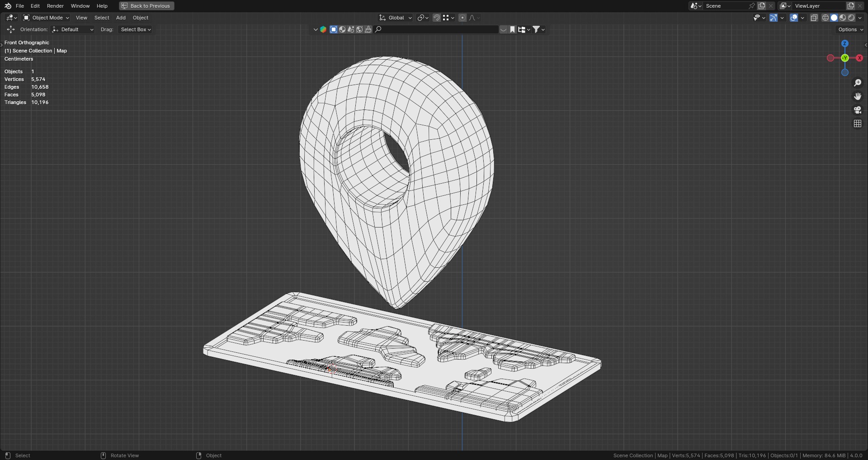The height and width of the screenshot is (460, 868).
Task: Open the Add menu
Action: pos(121,18)
